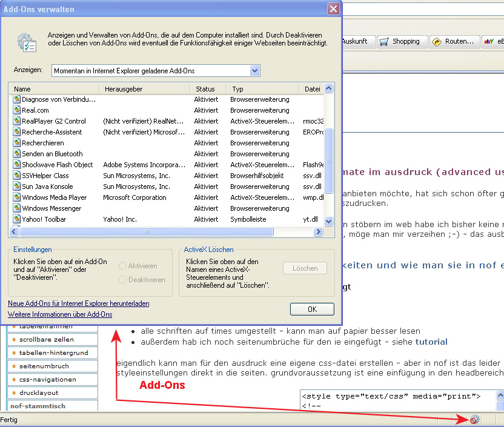Open the seitenumbruch navigation item

44,366
